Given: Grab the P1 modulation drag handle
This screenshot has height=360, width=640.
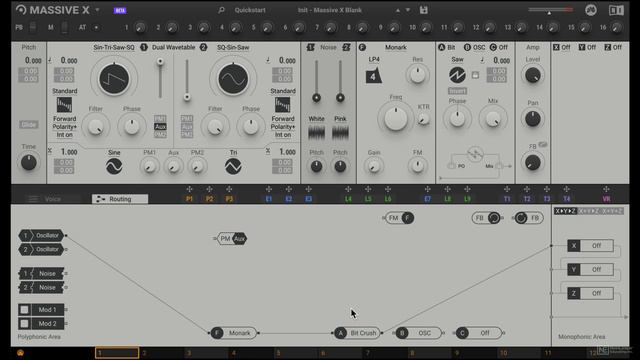Looking at the screenshot, I should (189, 189).
